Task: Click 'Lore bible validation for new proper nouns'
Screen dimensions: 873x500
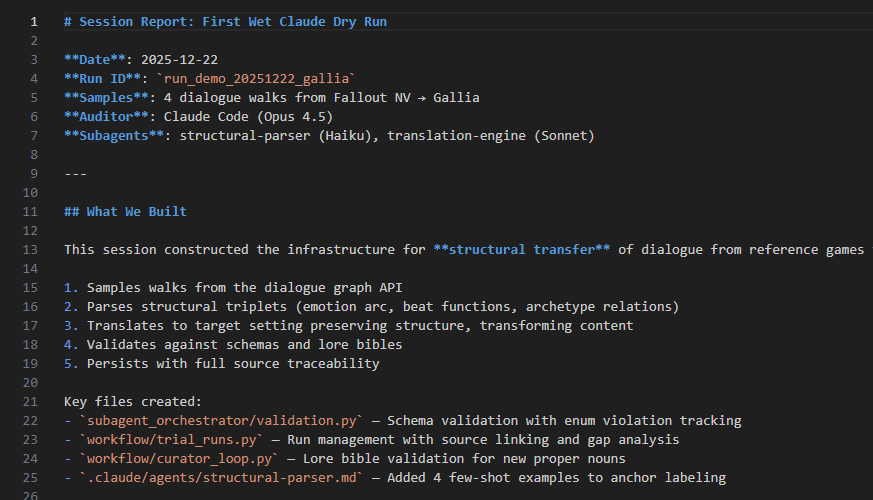Action: point(464,458)
